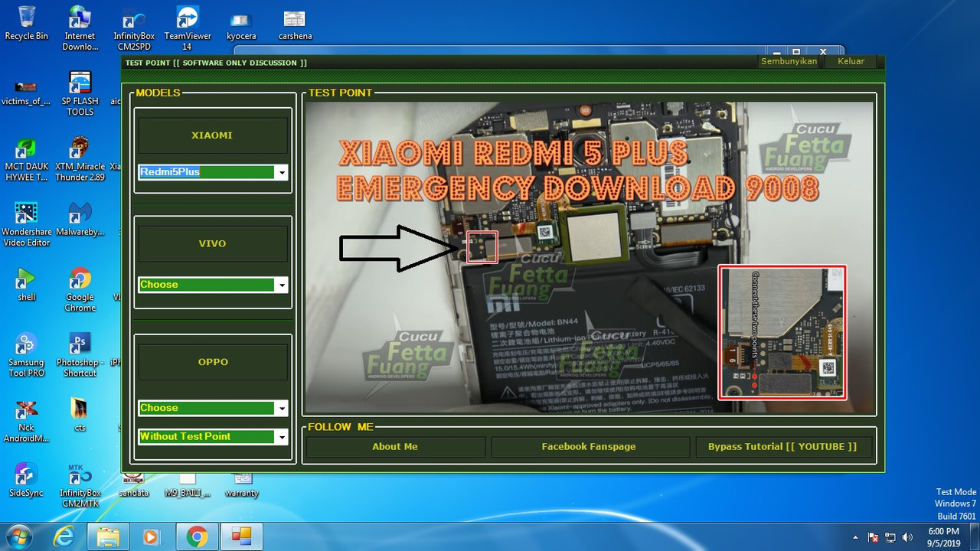Open the cts desktop folder
Viewport: 980px width, 551px height.
click(80, 415)
